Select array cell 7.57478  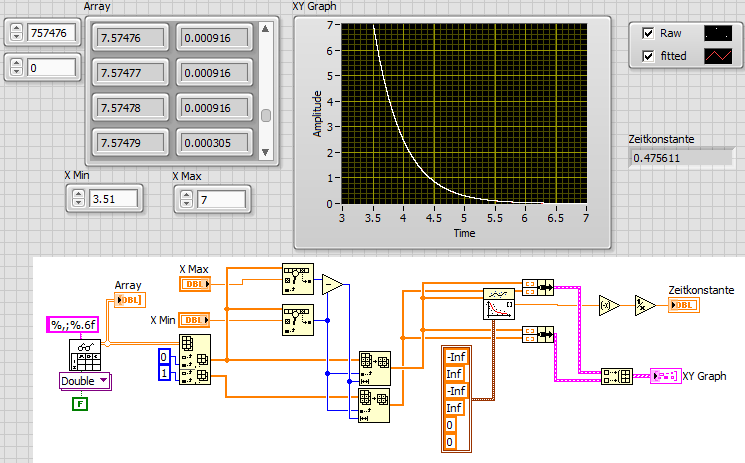(x=130, y=108)
